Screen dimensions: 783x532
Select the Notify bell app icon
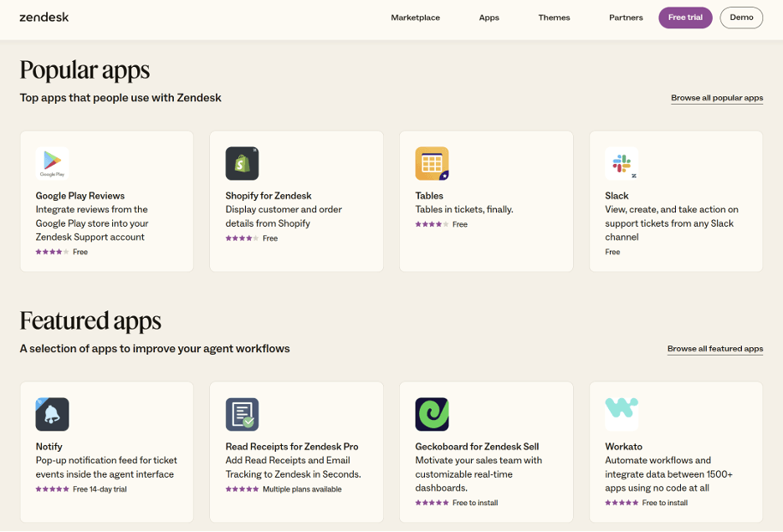coord(52,414)
